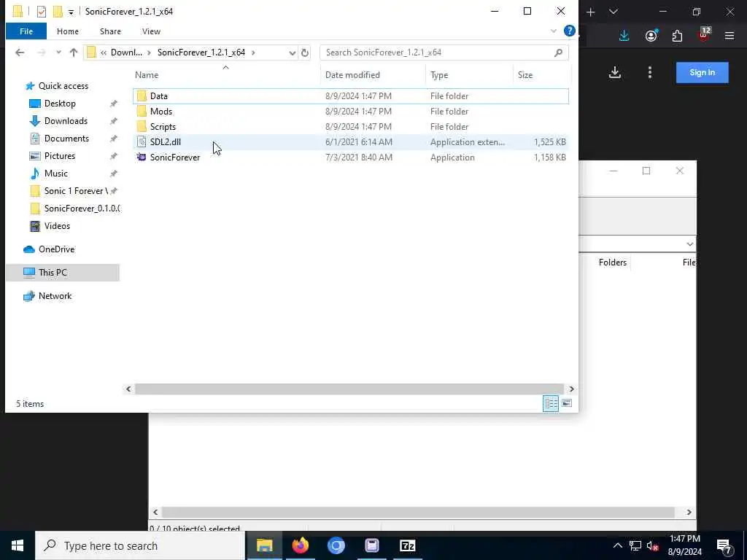Open the View ribbon tab

point(151,31)
